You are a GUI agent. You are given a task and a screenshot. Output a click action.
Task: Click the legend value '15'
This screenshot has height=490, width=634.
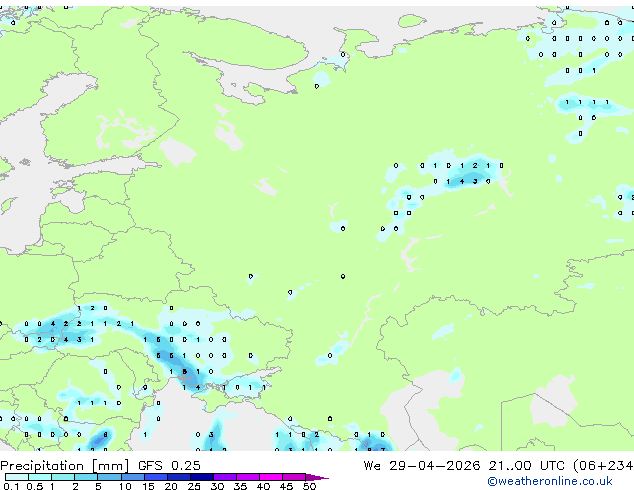point(148,486)
